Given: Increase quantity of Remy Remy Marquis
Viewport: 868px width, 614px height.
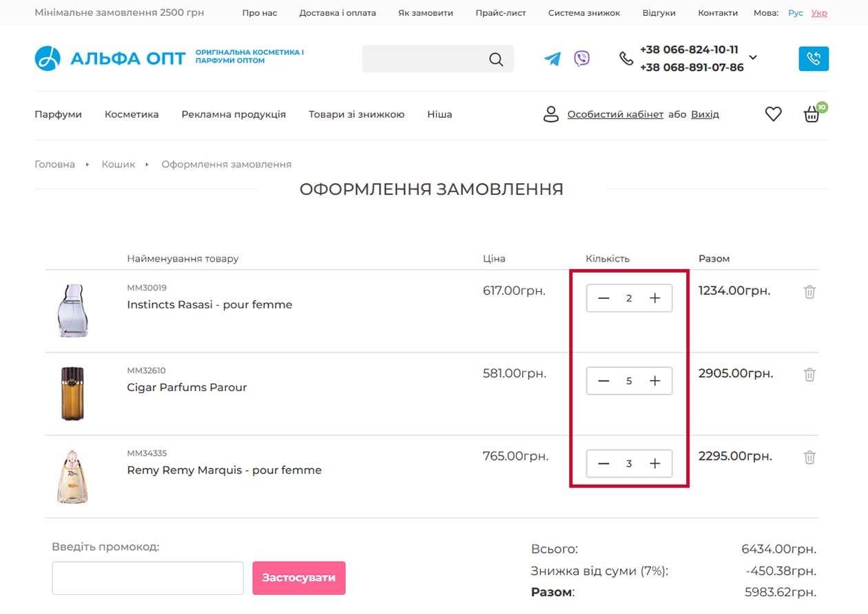Looking at the screenshot, I should tap(655, 463).
